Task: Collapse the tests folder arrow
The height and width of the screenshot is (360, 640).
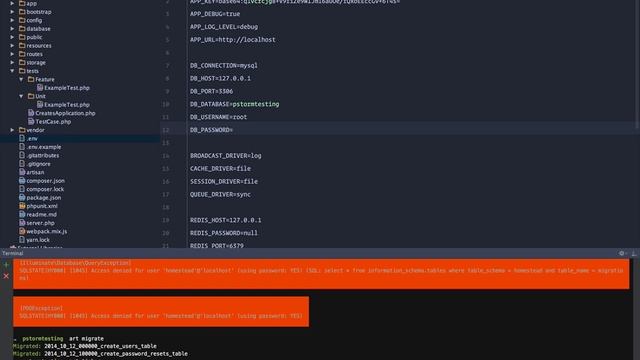Action: pos(12,71)
